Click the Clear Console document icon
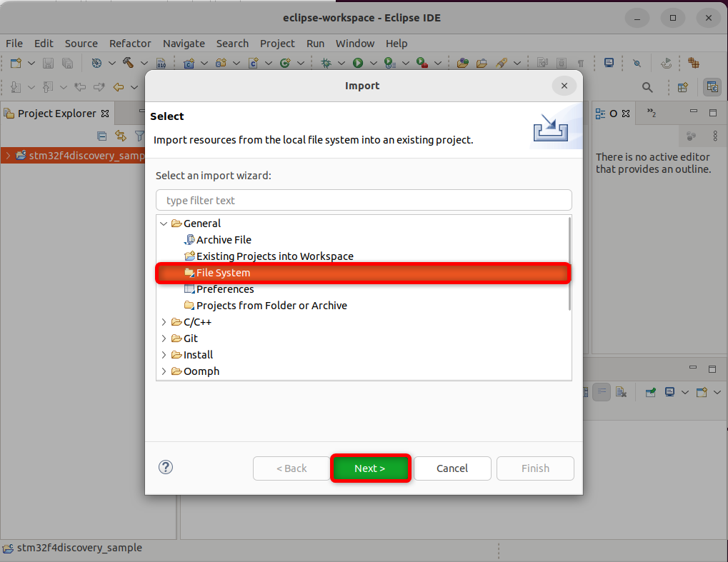728x562 pixels. pyautogui.click(x=621, y=392)
